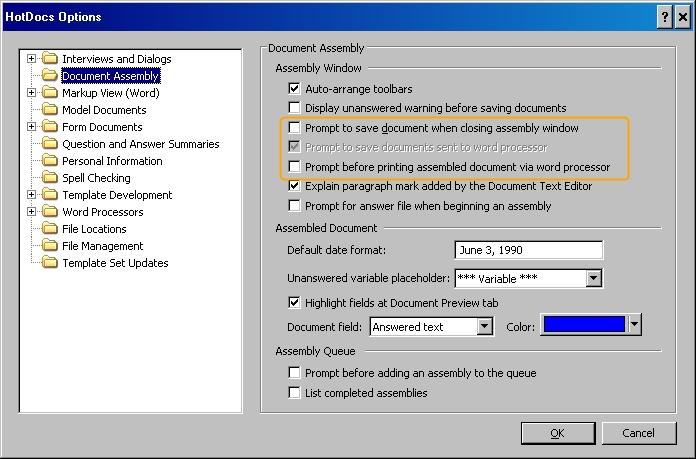
Task: Select Form Documents in the tree
Action: [102, 127]
